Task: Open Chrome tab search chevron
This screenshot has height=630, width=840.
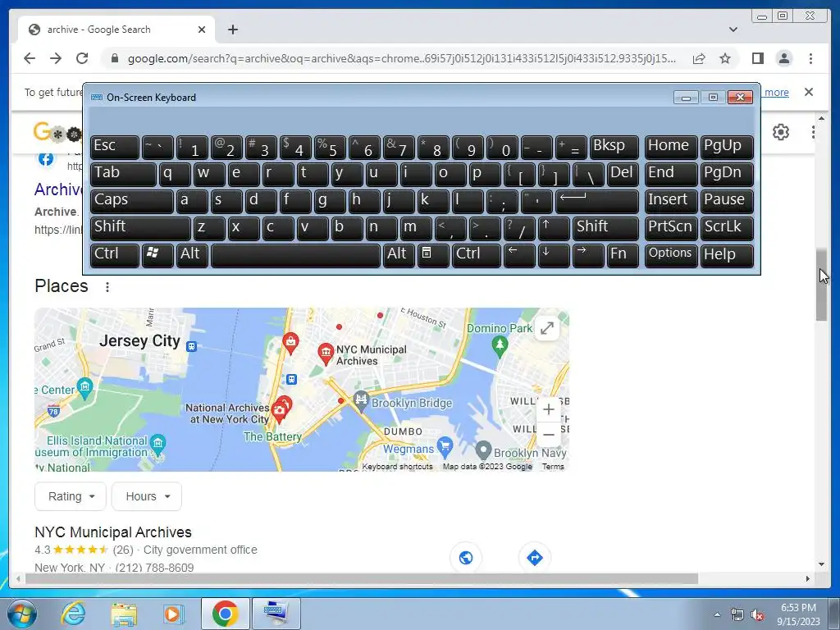Action: pyautogui.click(x=733, y=30)
